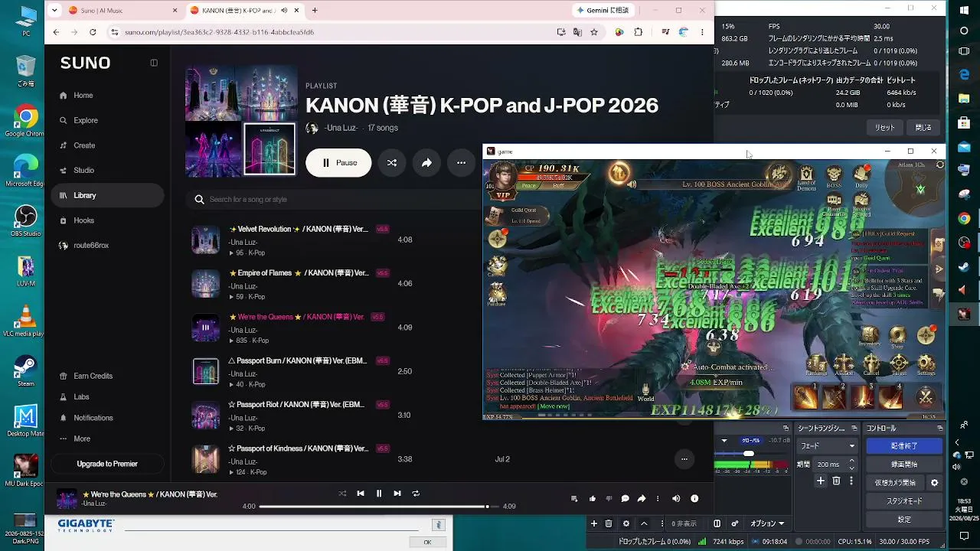Image resolution: width=980 pixels, height=551 pixels.
Task: Open the Create page in Suno
Action: point(84,145)
